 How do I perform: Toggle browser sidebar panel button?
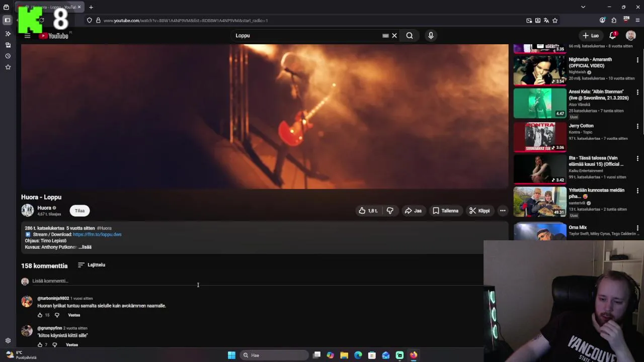[8, 20]
